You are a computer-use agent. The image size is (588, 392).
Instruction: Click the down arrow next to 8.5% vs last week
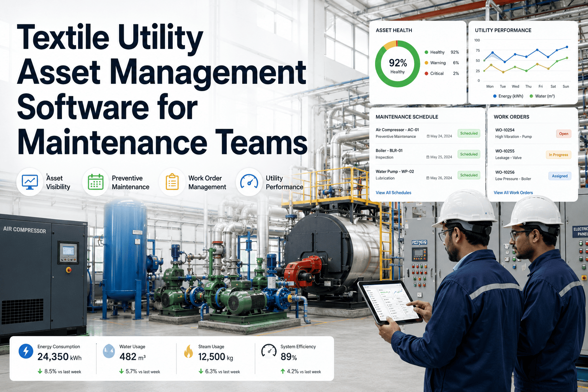click(40, 371)
